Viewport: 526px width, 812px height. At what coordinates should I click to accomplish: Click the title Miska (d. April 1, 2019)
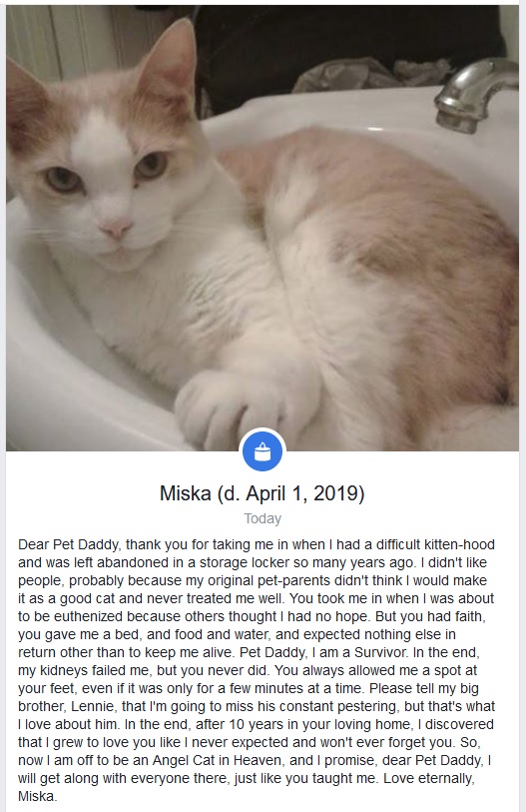262,493
